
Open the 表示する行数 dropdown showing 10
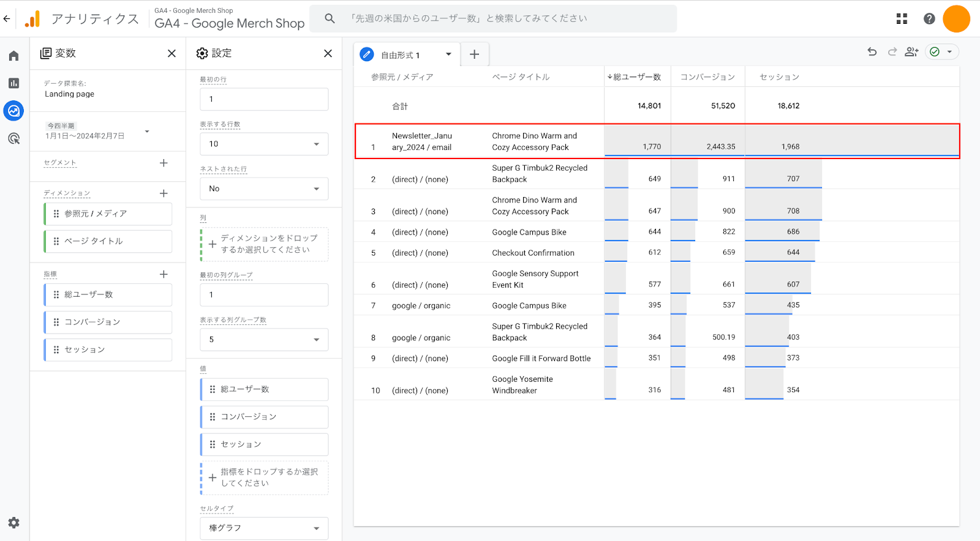[264, 144]
